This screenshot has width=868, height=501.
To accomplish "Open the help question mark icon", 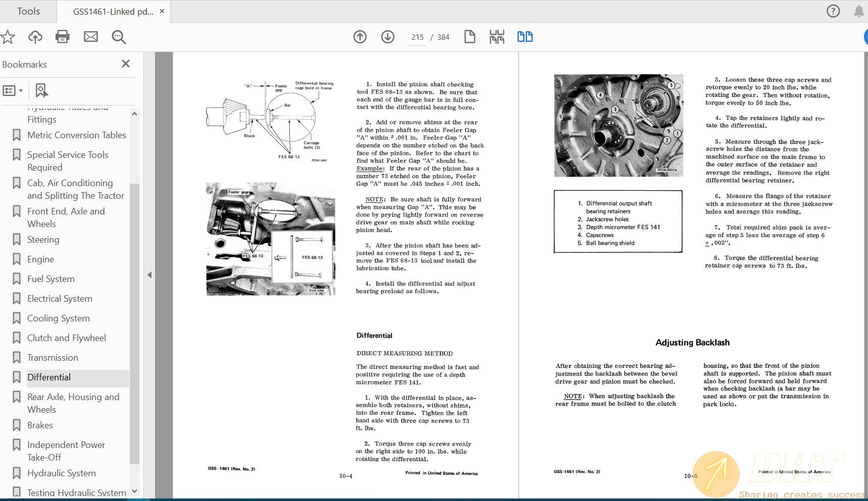I will click(x=833, y=11).
